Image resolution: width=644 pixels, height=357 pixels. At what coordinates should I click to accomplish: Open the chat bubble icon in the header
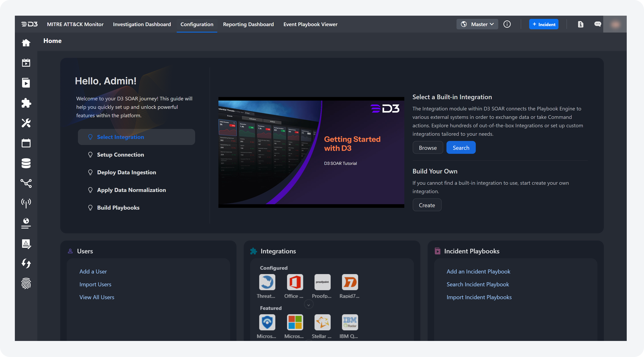click(597, 24)
